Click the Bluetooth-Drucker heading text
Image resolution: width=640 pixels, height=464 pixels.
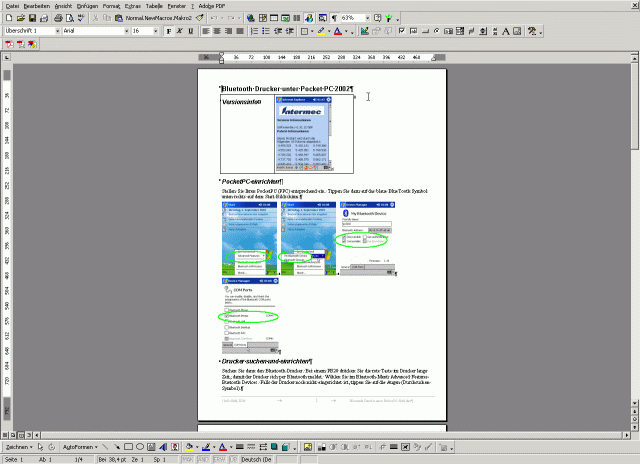click(287, 89)
